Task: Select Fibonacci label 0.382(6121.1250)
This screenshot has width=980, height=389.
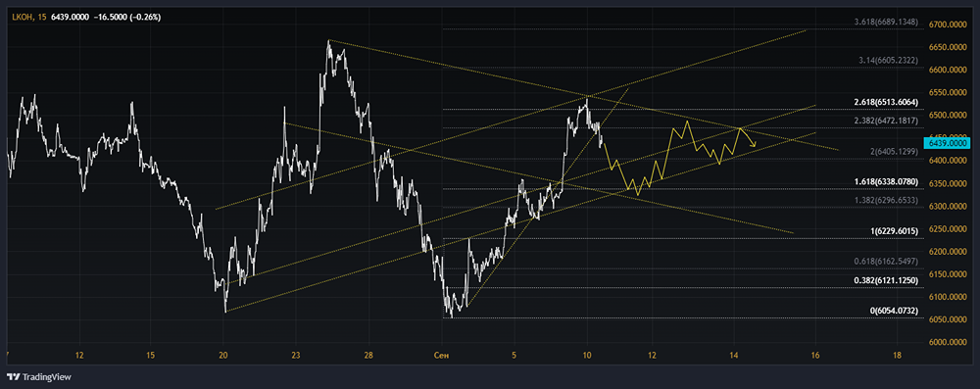Action: [886, 281]
